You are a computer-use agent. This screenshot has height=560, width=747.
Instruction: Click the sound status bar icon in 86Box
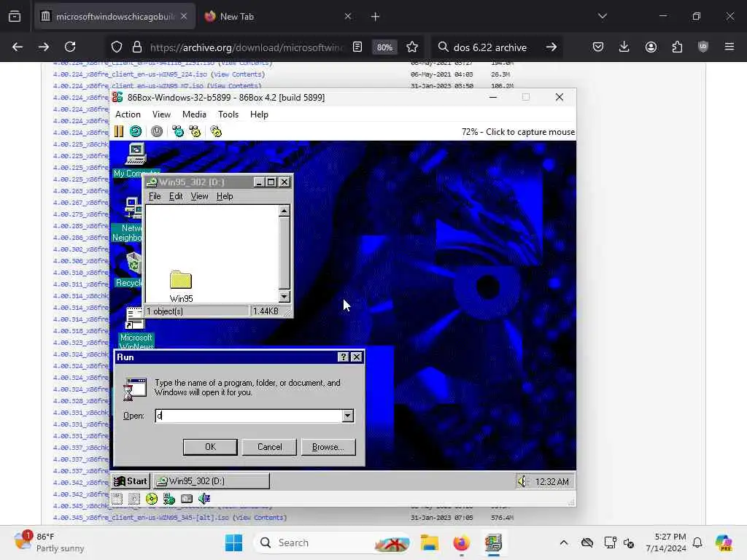(x=204, y=499)
